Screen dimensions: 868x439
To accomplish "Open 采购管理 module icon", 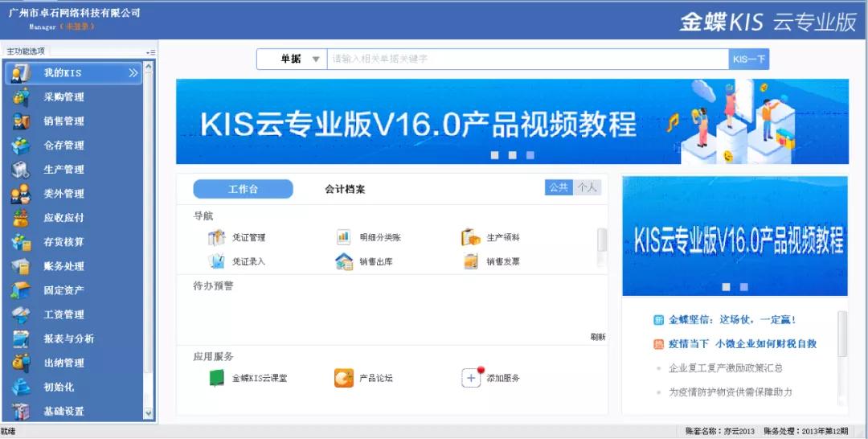I will tap(21, 96).
